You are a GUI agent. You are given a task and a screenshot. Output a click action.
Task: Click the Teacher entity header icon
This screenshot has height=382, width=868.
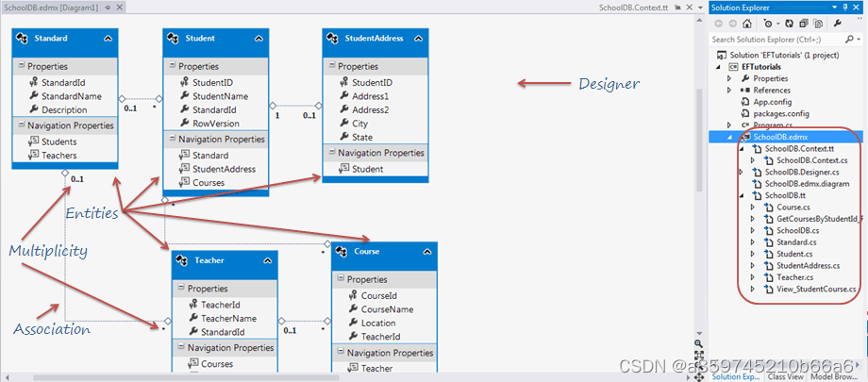click(183, 260)
